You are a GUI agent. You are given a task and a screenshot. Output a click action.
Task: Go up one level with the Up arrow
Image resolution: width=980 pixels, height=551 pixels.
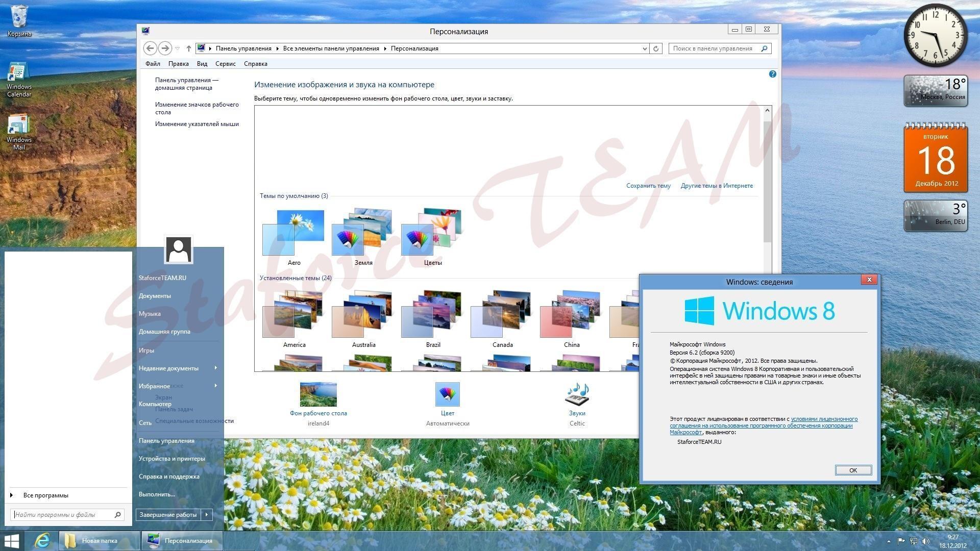point(188,48)
